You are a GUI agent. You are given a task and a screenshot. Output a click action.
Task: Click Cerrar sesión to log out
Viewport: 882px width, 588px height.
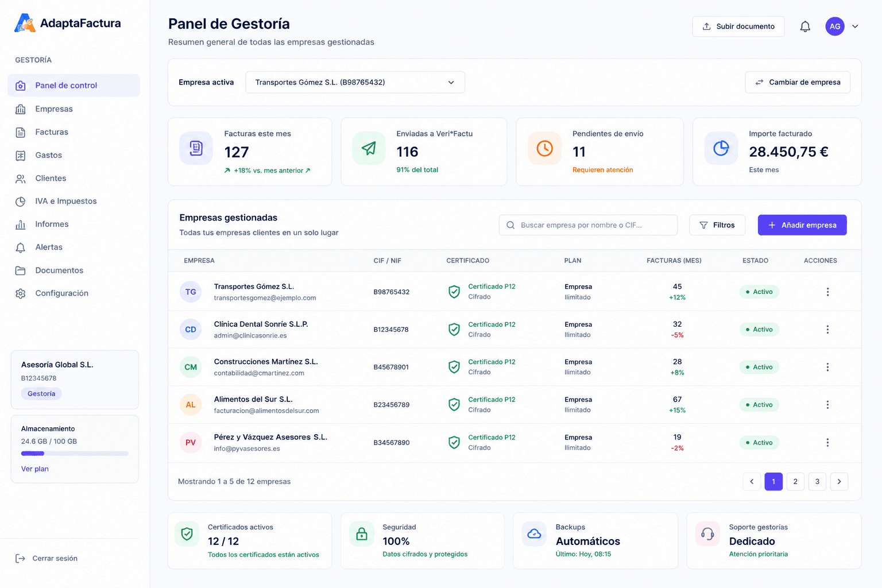(47, 558)
